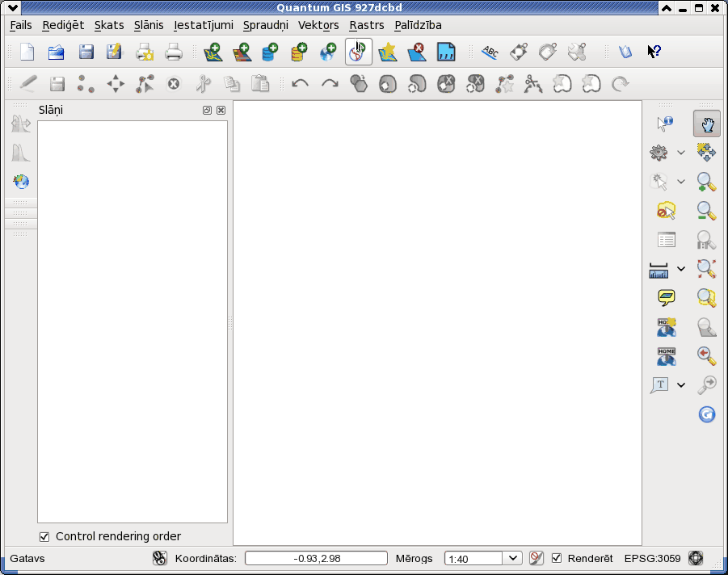This screenshot has height=575, width=728.
Task: Create a new project with blank page icon
Action: click(x=27, y=52)
